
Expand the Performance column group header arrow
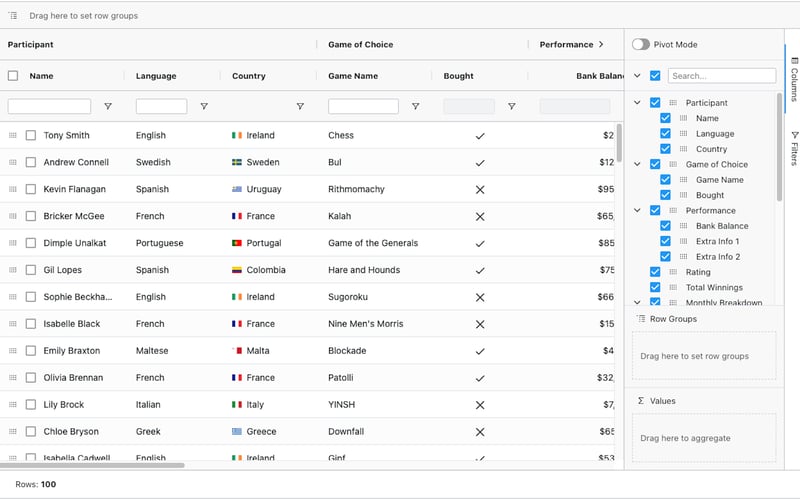601,44
